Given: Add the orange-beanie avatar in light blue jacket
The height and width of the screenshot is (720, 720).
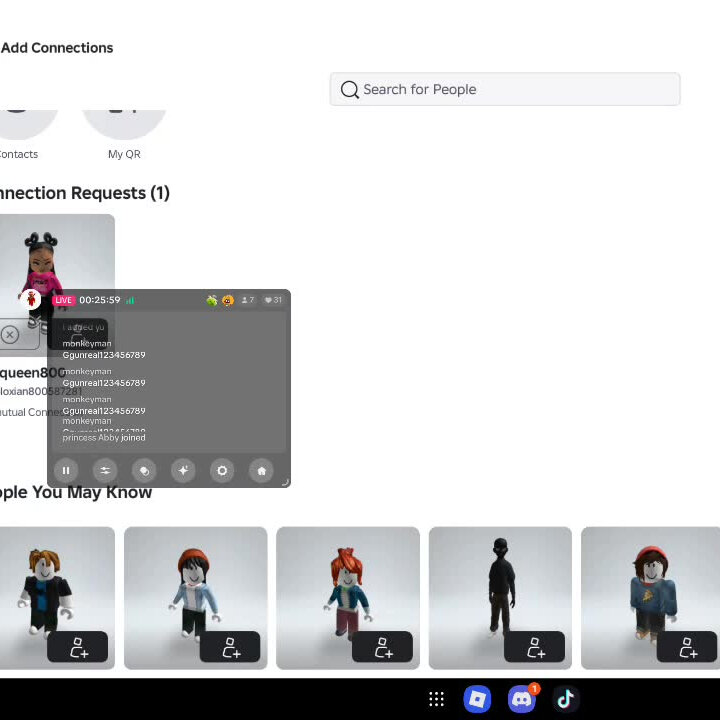Looking at the screenshot, I should click(x=230, y=647).
